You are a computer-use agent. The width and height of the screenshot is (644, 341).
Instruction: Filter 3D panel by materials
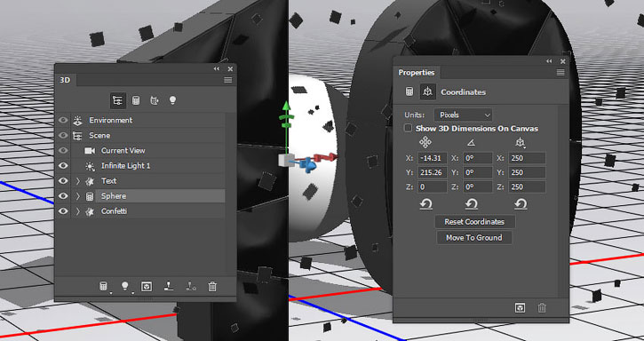[x=155, y=100]
